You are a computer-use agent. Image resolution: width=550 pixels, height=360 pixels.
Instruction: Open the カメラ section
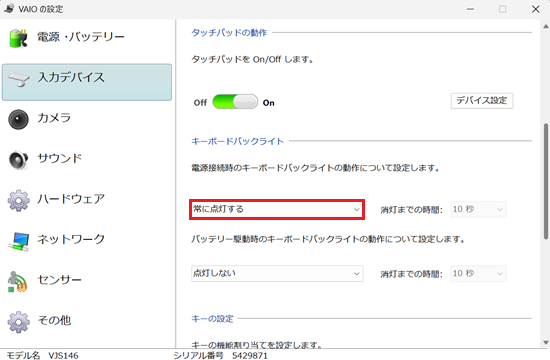pyautogui.click(x=87, y=119)
